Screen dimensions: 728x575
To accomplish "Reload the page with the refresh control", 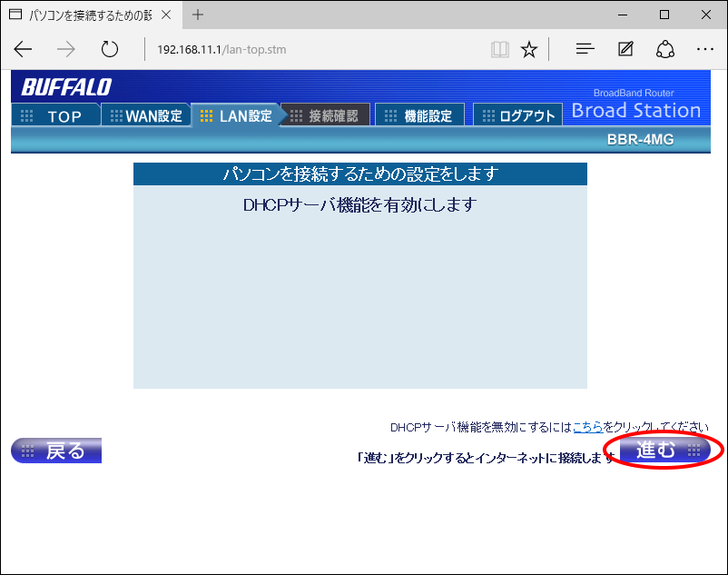I will click(109, 50).
